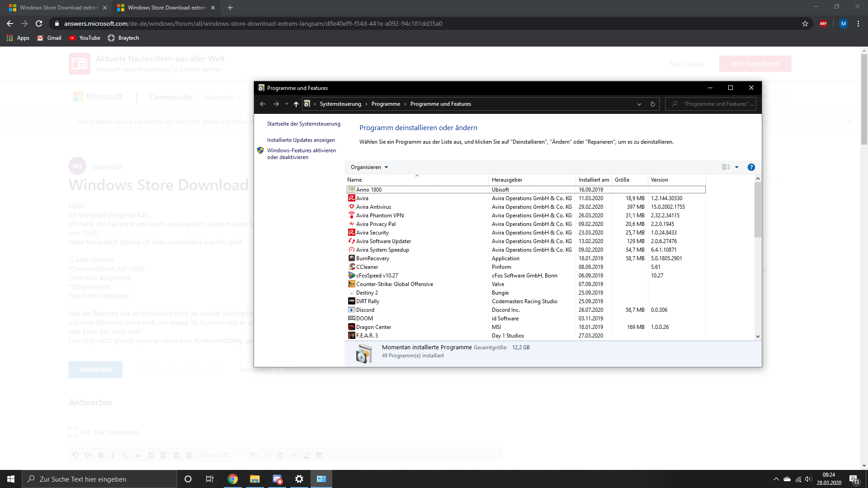Bookmark this page with the star

click(805, 23)
